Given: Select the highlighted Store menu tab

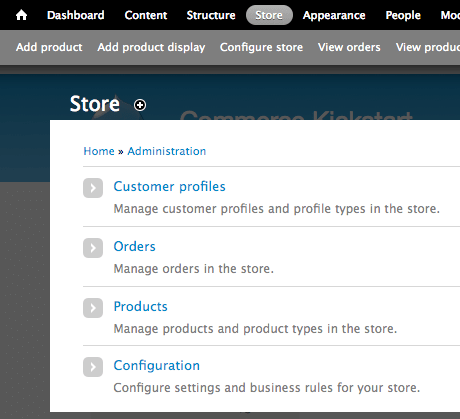Looking at the screenshot, I should (269, 15).
